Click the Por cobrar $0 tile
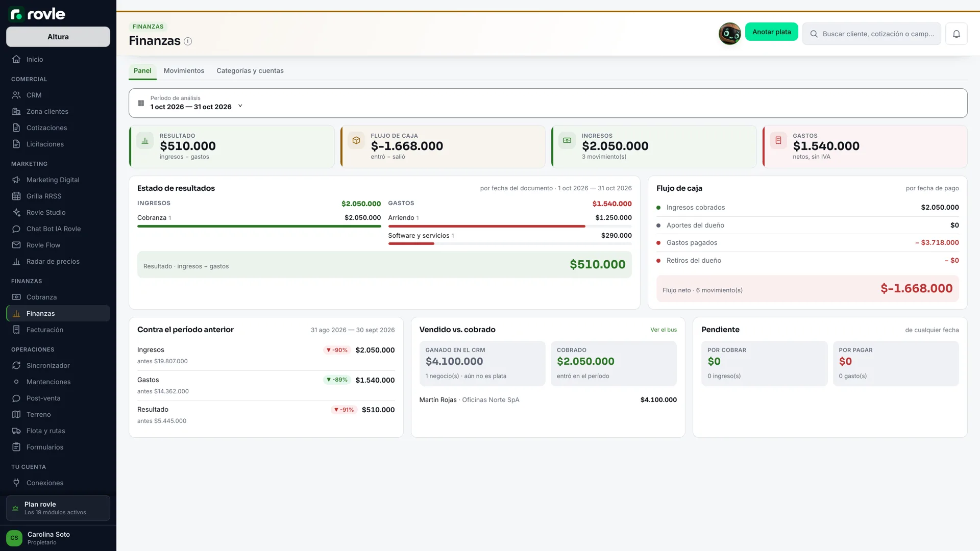Screen dimensions: 980x551 pyautogui.click(x=764, y=363)
